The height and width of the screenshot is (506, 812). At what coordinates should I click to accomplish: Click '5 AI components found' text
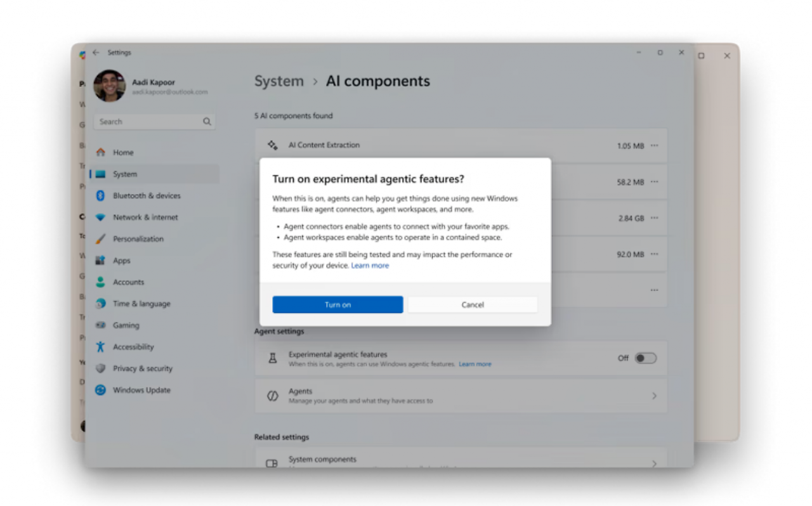(294, 116)
